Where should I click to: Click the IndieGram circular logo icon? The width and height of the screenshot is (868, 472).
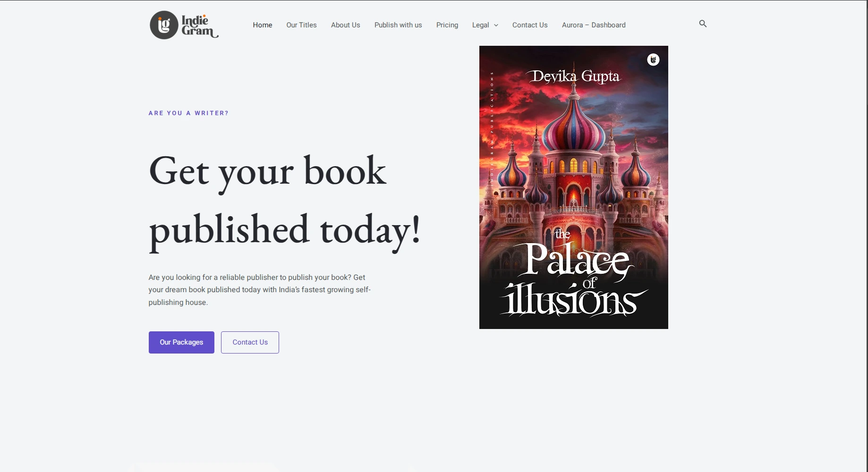(164, 25)
